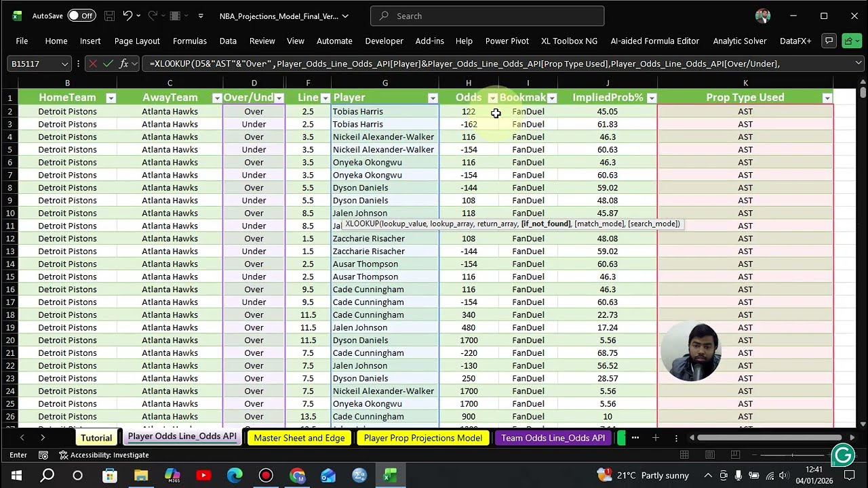Open the AI-aided Formula Editor tab
The image size is (868, 488).
654,41
